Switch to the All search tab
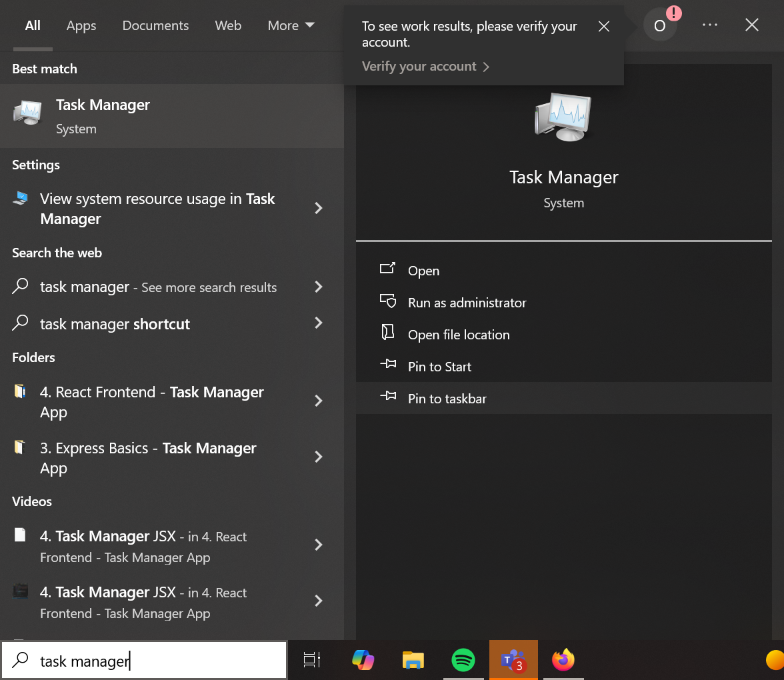 [33, 25]
